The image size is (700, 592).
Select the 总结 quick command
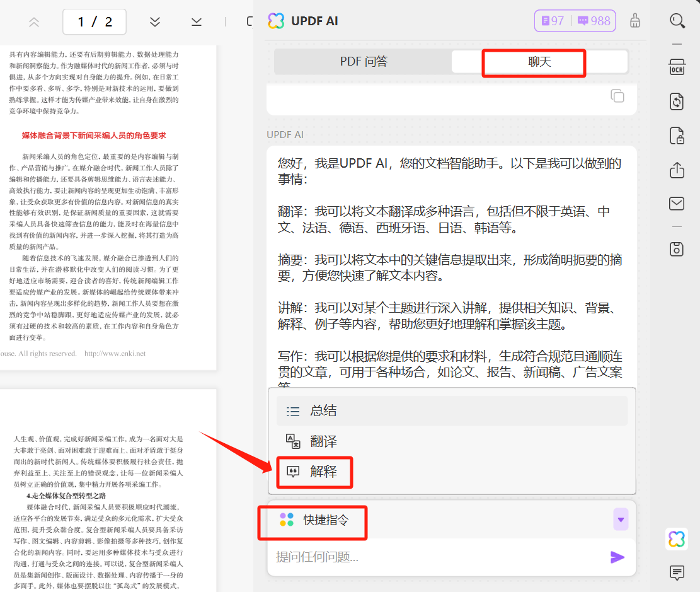click(x=452, y=410)
